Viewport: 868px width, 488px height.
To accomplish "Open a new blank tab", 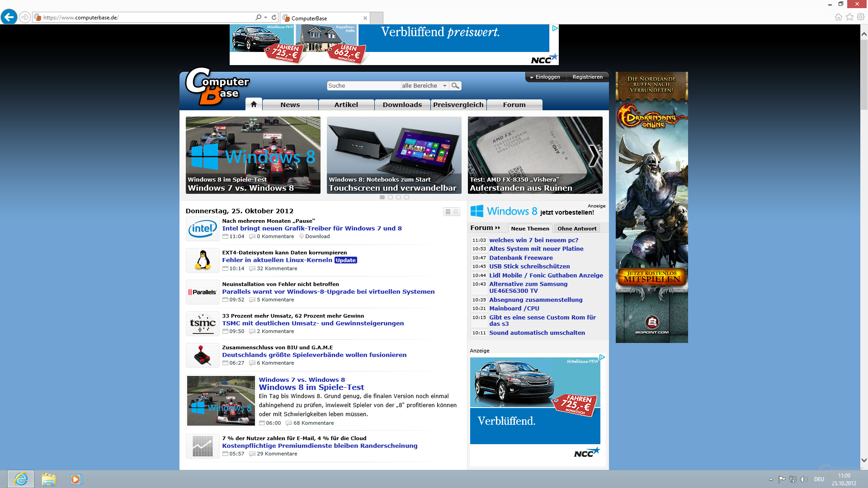I will (377, 18).
